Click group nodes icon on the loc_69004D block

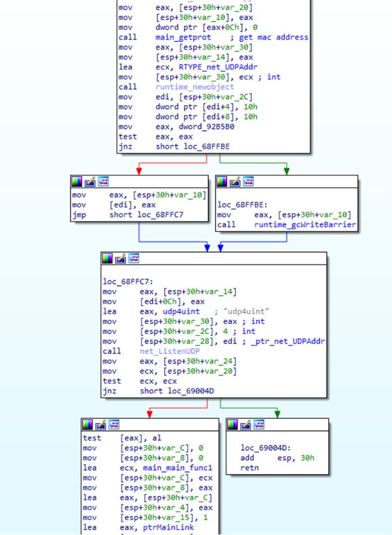click(258, 425)
